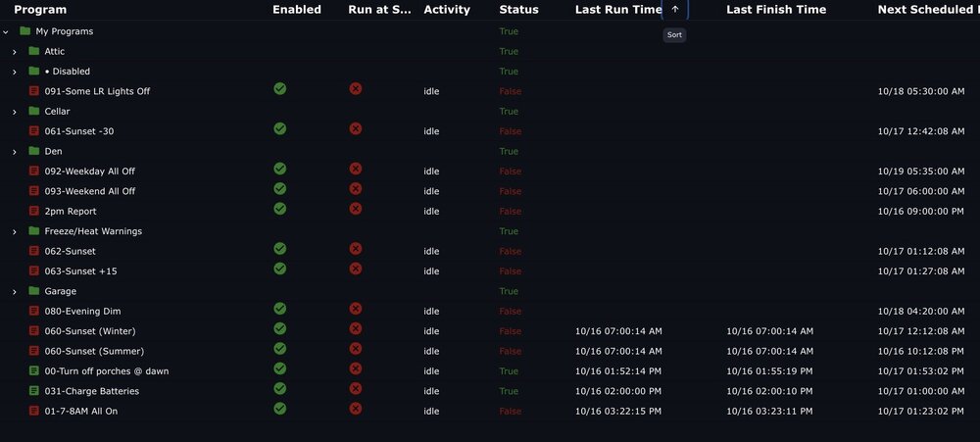This screenshot has width=980, height=442.
Task: Expand the Freeze/Heat Warnings folder chevron
Action: click(x=15, y=231)
